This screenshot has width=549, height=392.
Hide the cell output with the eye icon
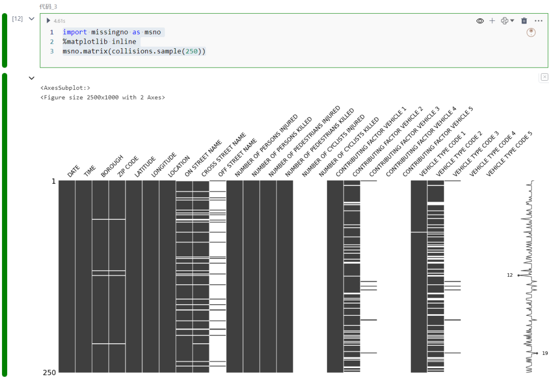coord(480,21)
